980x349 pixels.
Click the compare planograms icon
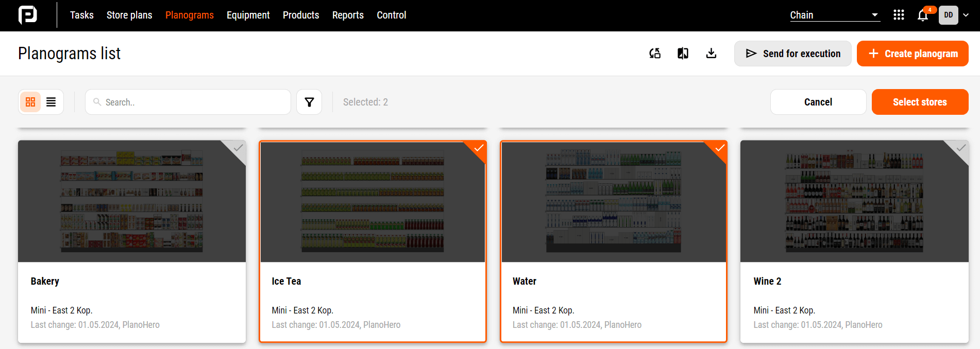683,54
